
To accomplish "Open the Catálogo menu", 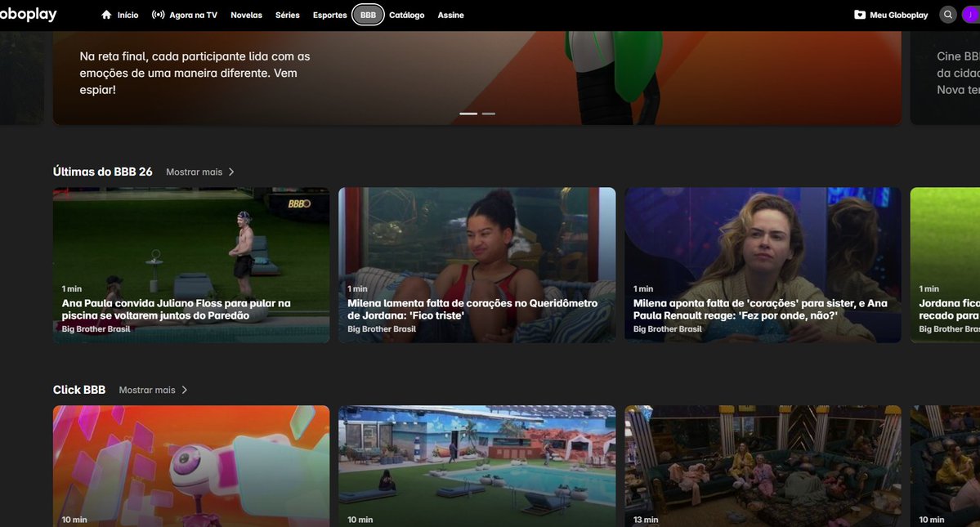I will pyautogui.click(x=407, y=15).
